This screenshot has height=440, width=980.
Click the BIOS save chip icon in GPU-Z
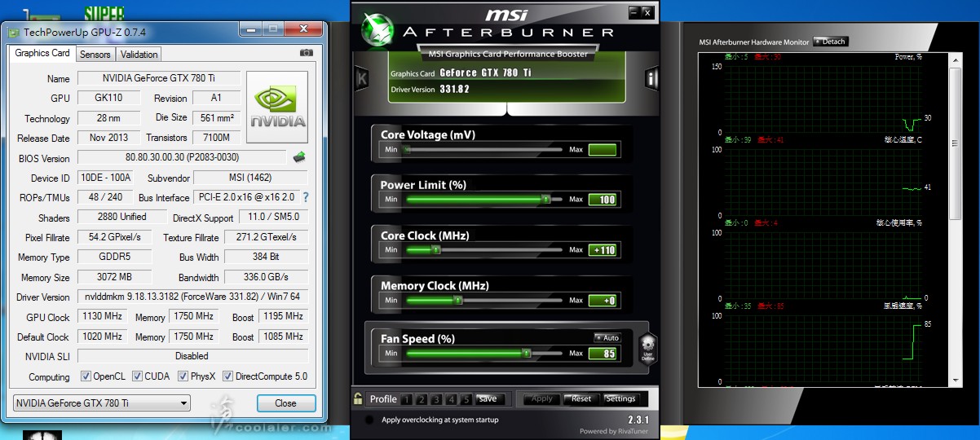[x=299, y=157]
